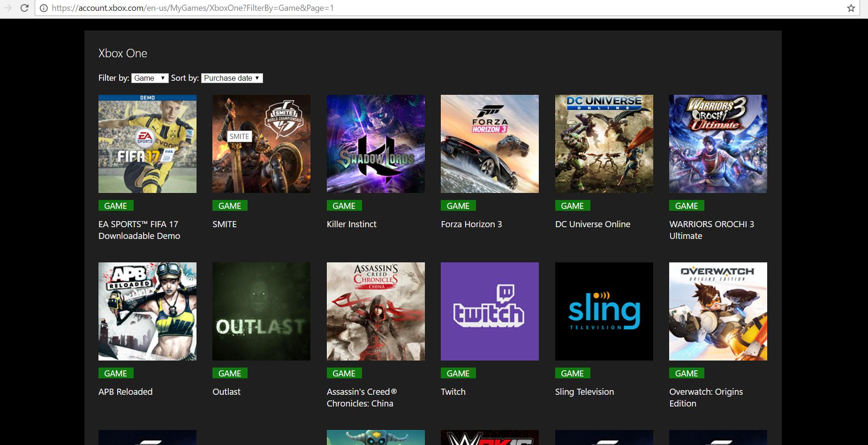This screenshot has width=868, height=445.
Task: Click the Xbox One section heading
Action: 123,54
